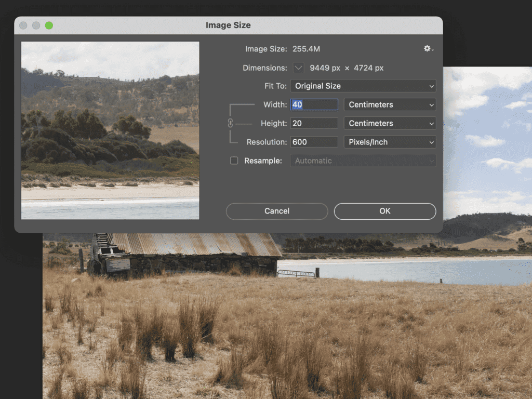Open the Image Size options gear menu
The width and height of the screenshot is (532, 399).
[x=427, y=48]
